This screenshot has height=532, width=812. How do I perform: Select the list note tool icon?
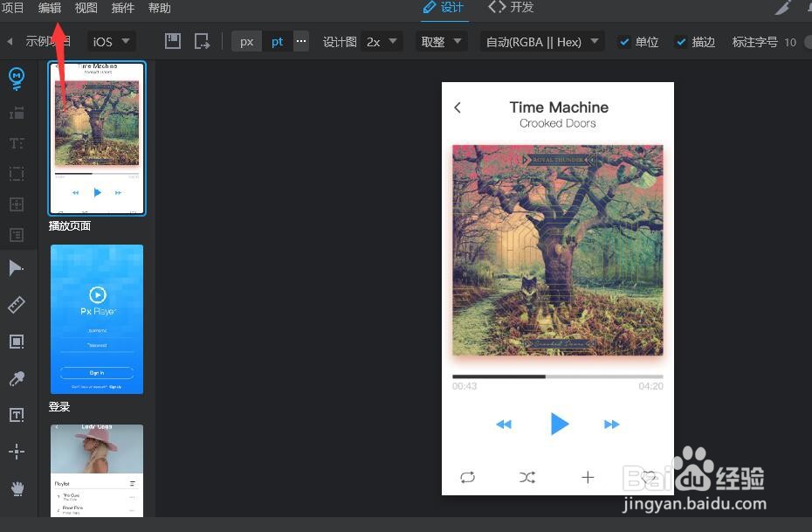(x=17, y=235)
